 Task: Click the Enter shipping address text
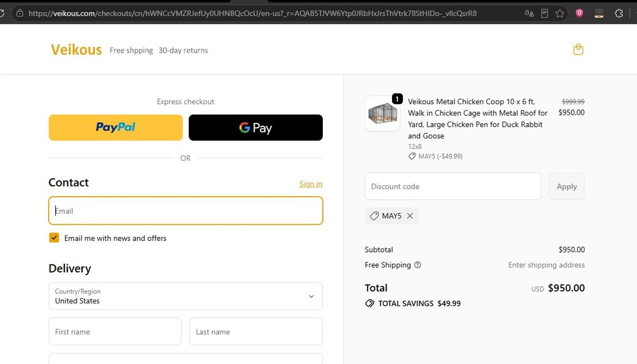coord(547,265)
